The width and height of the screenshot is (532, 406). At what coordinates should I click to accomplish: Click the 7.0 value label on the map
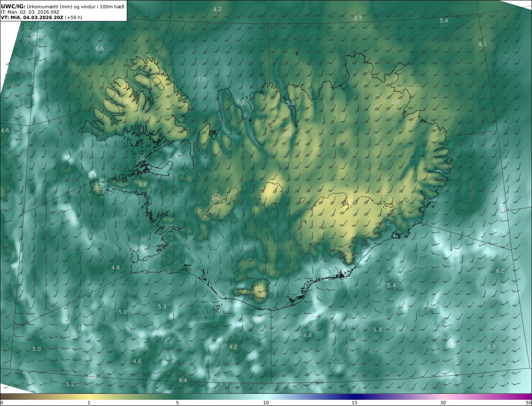[202, 79]
